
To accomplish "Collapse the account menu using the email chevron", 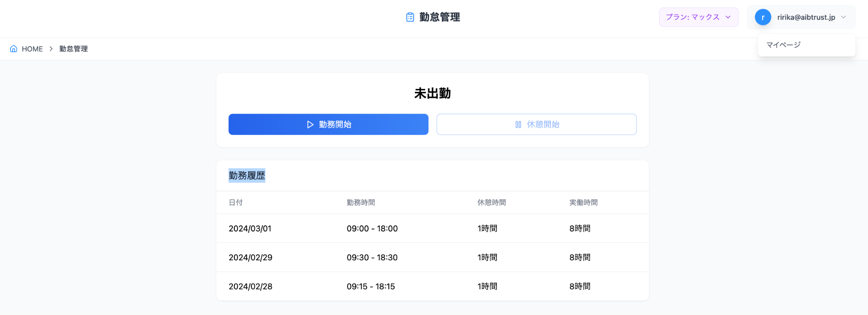I will (x=843, y=17).
